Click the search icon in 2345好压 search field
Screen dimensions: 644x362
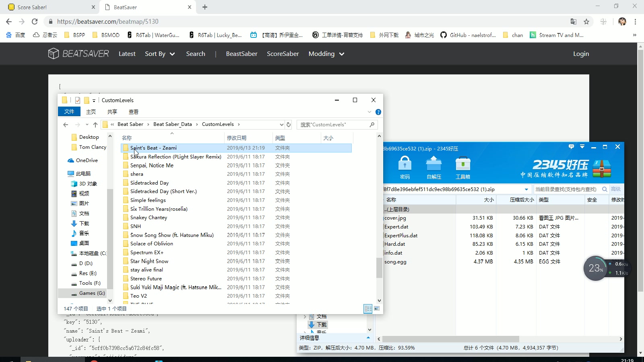605,189
